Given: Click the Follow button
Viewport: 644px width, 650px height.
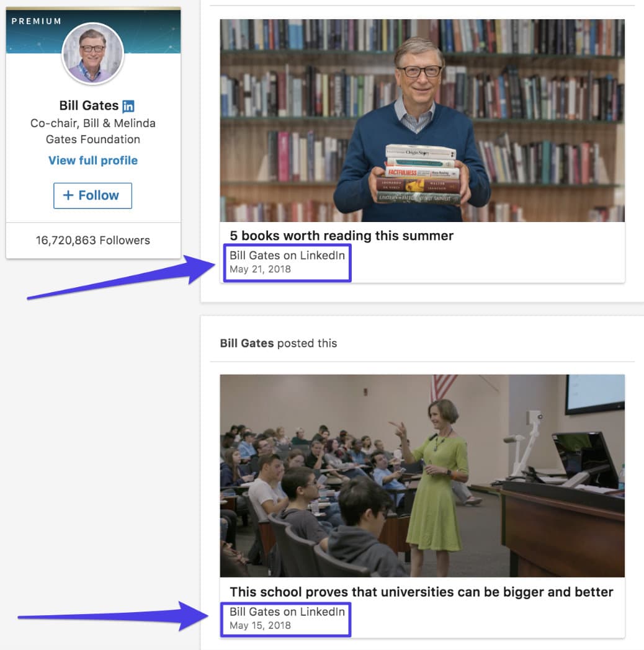Looking at the screenshot, I should coord(92,195).
